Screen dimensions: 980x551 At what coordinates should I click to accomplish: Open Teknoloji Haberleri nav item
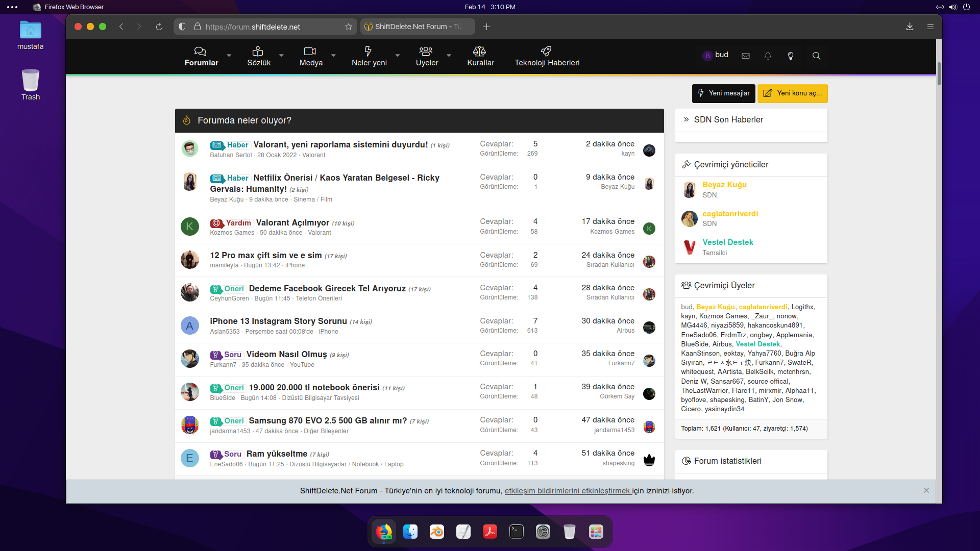(x=547, y=56)
